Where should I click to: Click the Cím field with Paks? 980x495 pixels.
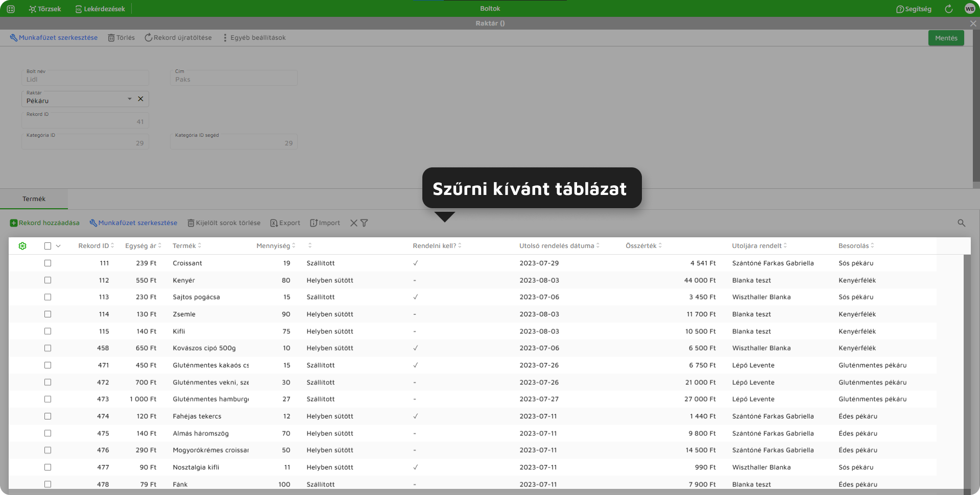click(234, 78)
